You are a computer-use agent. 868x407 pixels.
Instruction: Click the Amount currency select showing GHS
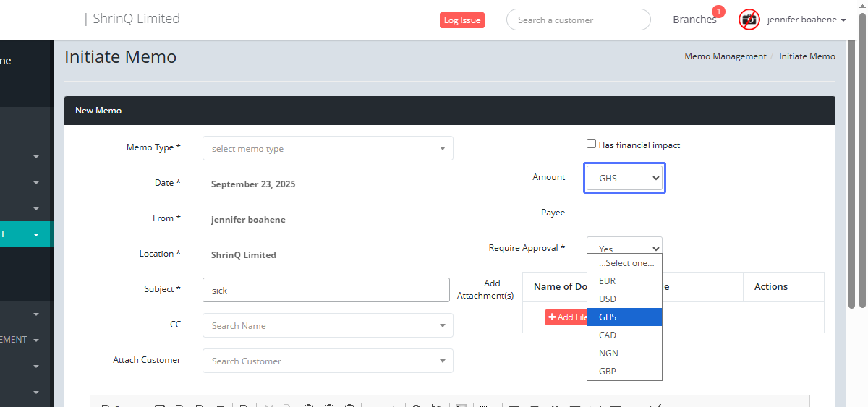coord(624,178)
